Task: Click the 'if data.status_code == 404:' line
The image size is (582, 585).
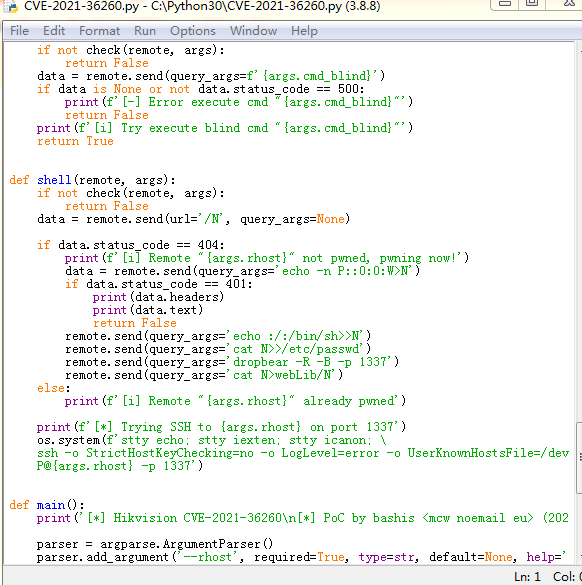Action: [x=131, y=245]
